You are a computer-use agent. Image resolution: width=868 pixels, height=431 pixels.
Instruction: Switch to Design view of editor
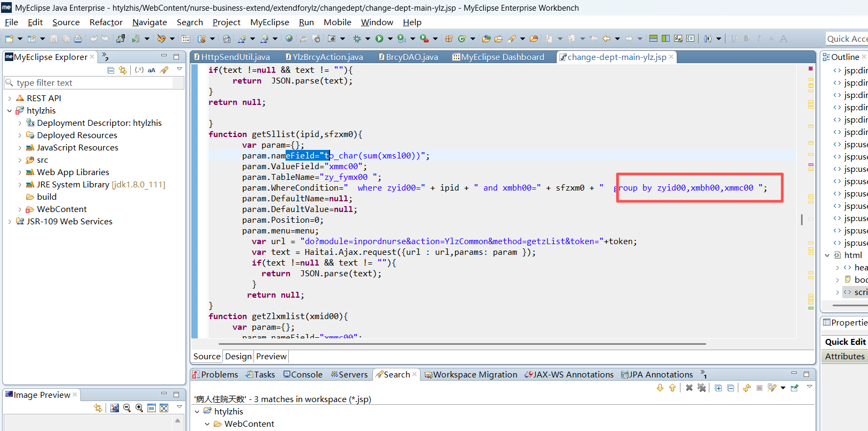coord(238,356)
